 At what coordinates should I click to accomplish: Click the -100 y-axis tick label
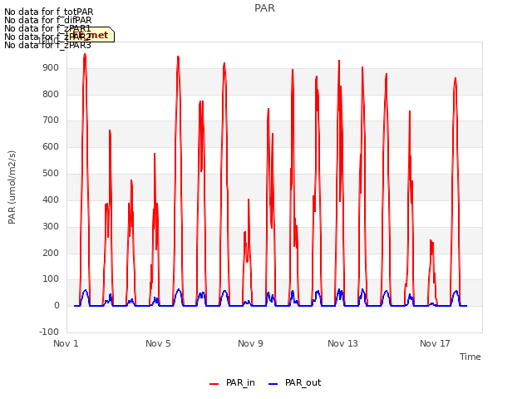[49, 332]
